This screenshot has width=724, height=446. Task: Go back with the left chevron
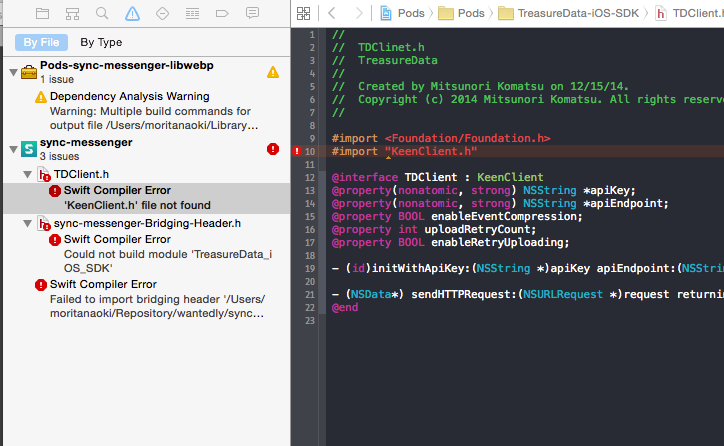click(x=332, y=13)
